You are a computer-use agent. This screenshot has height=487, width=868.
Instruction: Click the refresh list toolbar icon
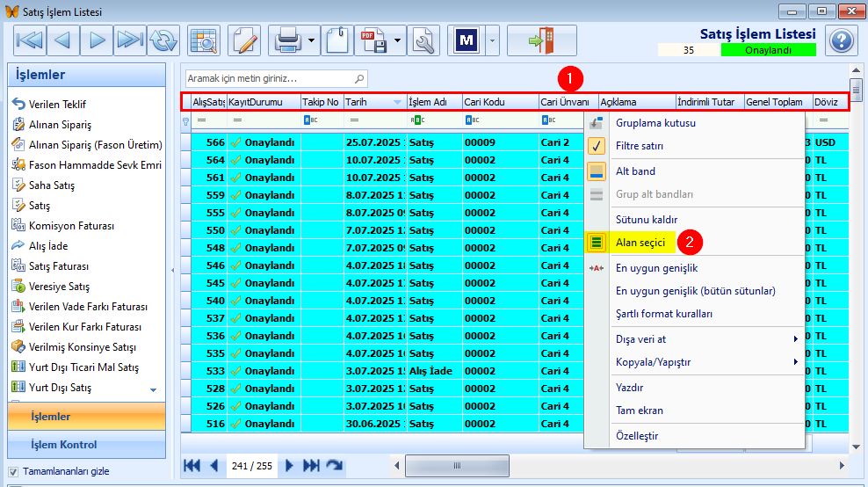click(x=163, y=40)
